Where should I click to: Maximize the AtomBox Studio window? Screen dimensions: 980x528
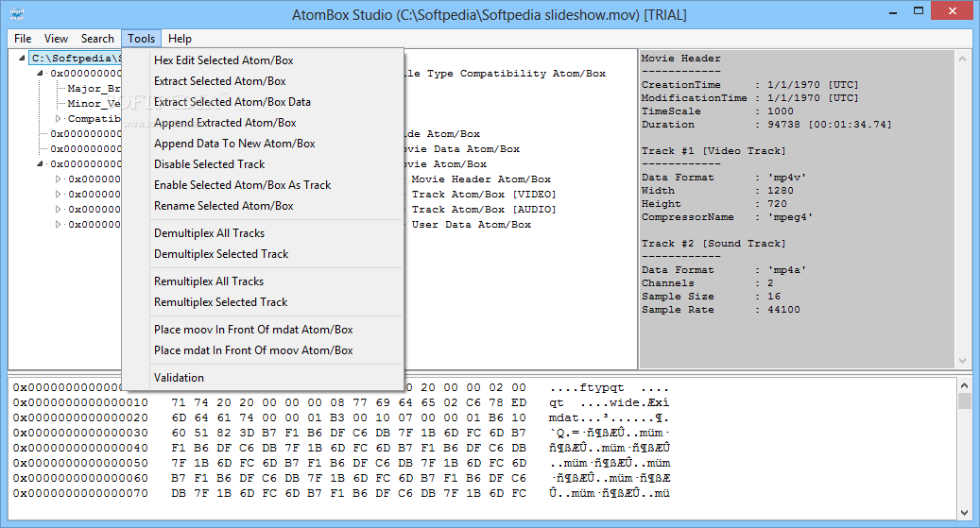pos(919,11)
